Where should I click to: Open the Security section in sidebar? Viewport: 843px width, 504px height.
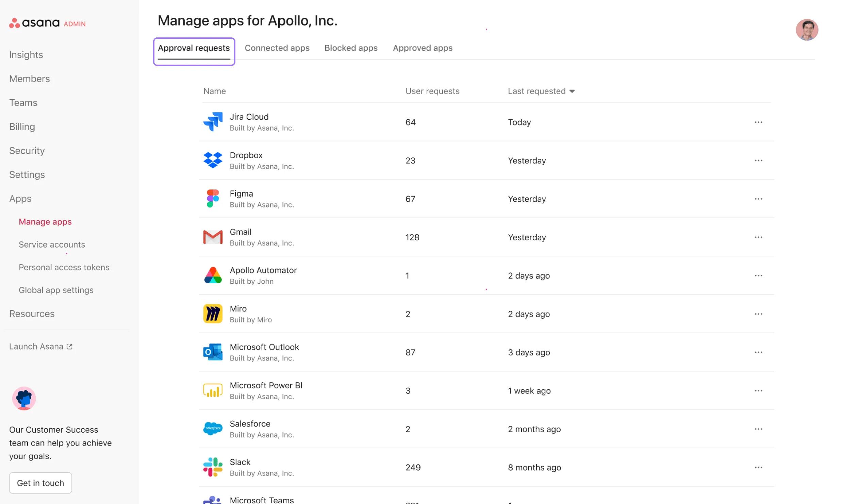click(27, 150)
